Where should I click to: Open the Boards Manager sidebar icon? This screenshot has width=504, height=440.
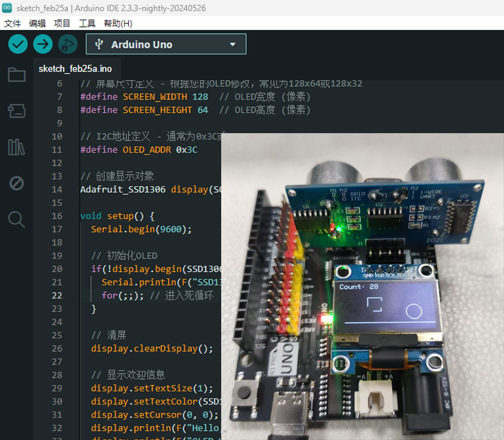[x=16, y=111]
